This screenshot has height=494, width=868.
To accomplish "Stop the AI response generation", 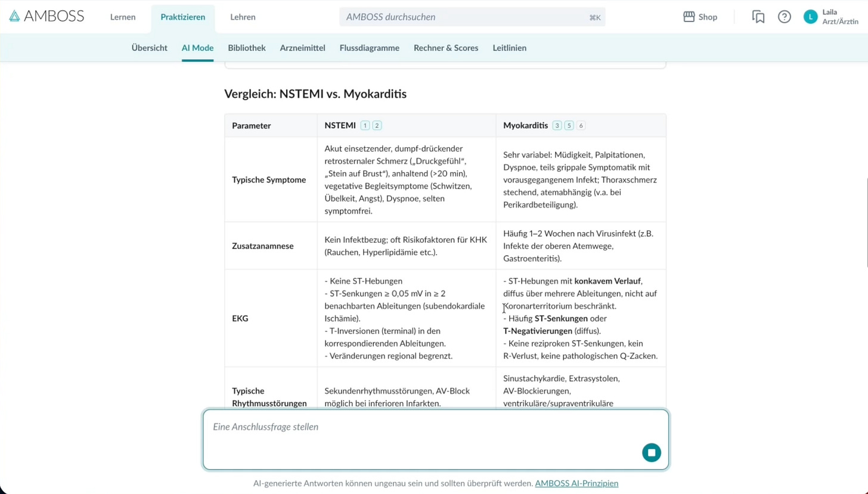I will pyautogui.click(x=652, y=453).
